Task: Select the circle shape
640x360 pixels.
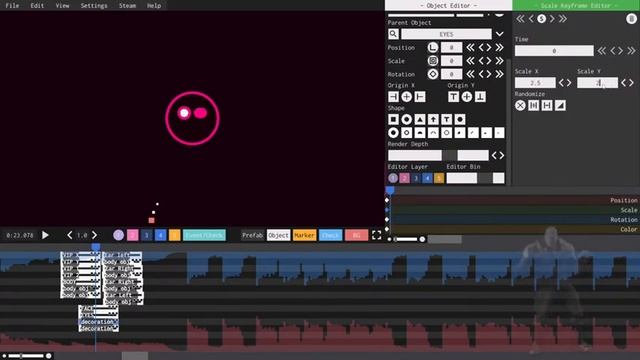Action: coord(407,119)
